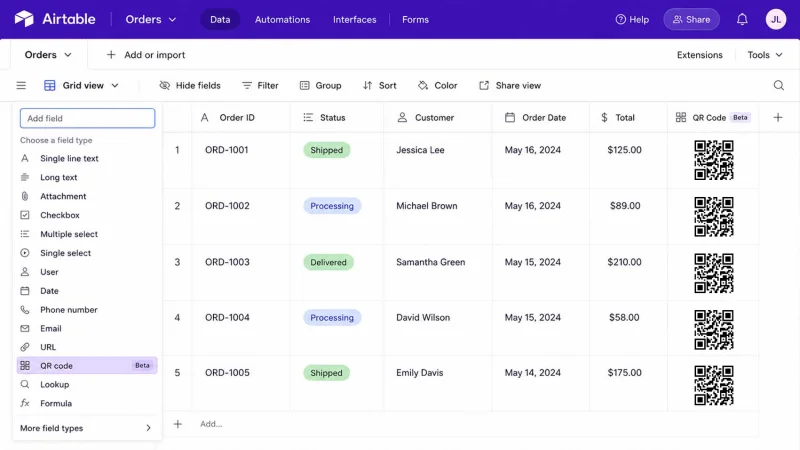Image resolution: width=800 pixels, height=450 pixels.
Task: Click the search magnifier icon
Action: pyautogui.click(x=779, y=85)
